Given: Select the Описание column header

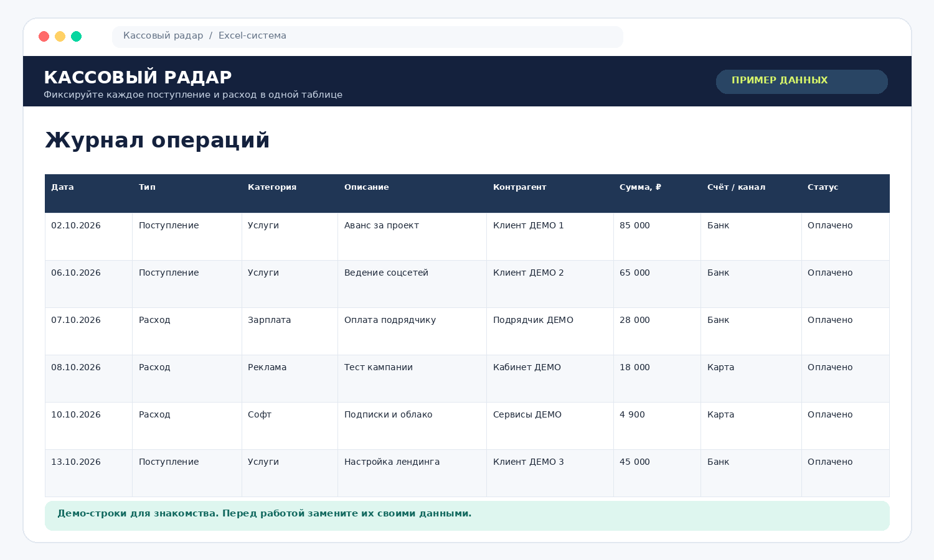Looking at the screenshot, I should click(x=412, y=194).
